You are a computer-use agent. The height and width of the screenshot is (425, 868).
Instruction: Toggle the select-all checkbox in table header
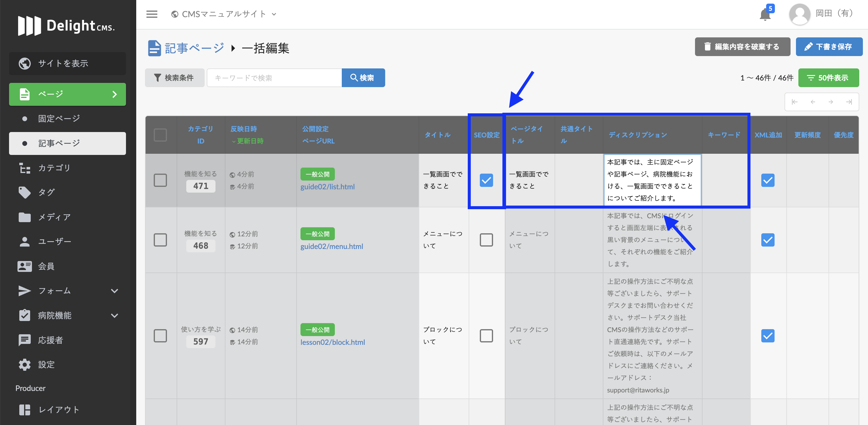(x=160, y=135)
